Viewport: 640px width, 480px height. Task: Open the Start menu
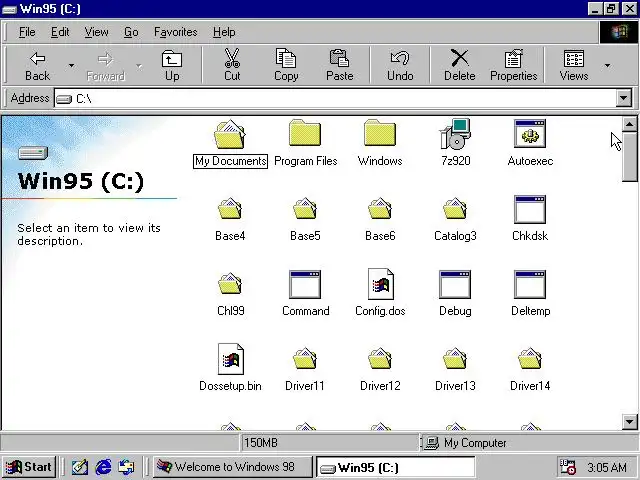tap(29, 467)
